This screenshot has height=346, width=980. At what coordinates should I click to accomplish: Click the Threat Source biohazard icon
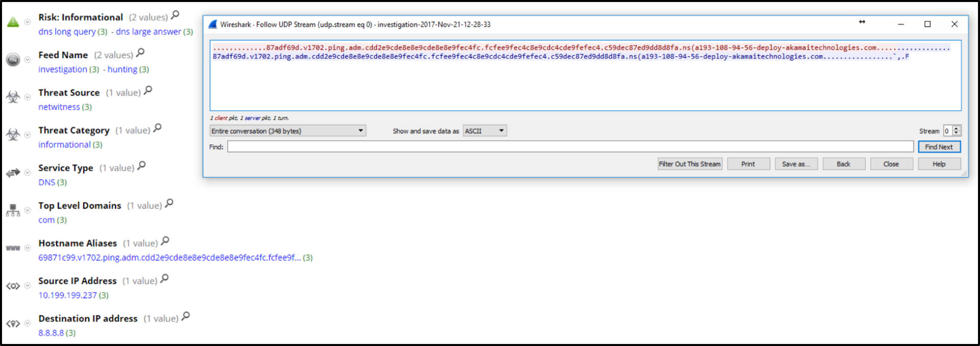(13, 97)
